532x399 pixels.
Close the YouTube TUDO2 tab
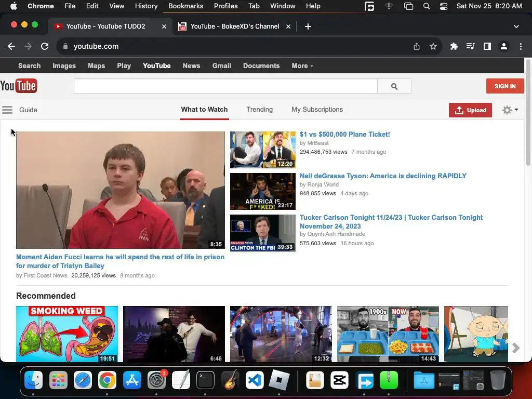point(164,26)
